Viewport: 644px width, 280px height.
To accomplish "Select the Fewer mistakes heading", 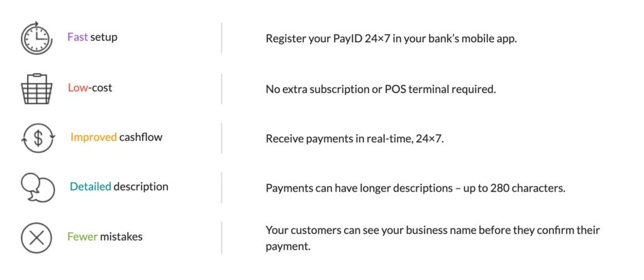I will pyautogui.click(x=105, y=237).
